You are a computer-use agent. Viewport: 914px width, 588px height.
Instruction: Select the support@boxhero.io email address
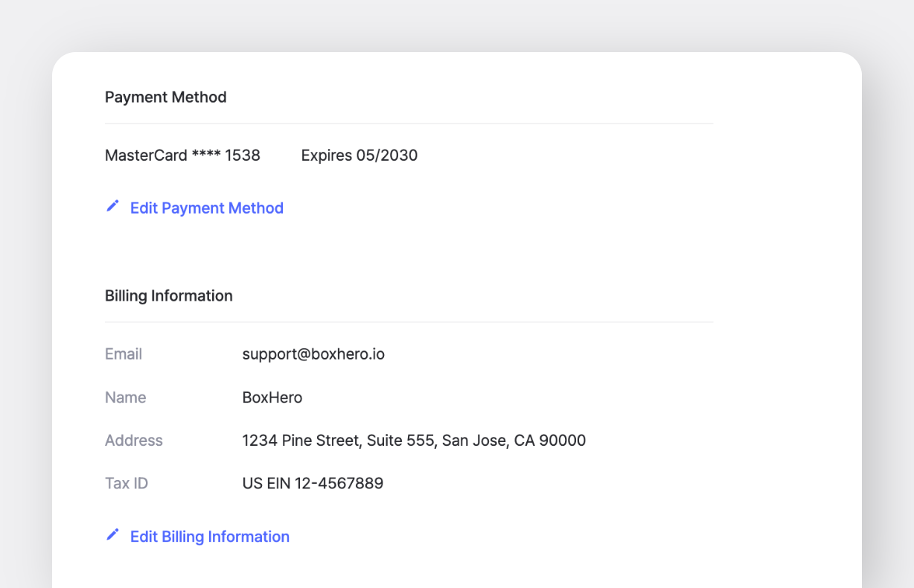[313, 354]
